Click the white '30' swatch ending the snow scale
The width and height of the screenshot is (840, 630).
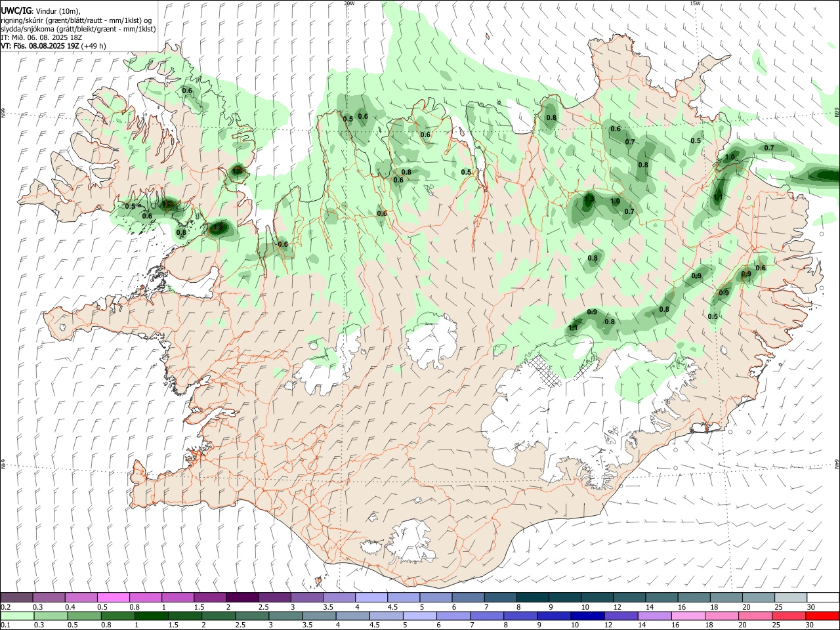pos(823,597)
